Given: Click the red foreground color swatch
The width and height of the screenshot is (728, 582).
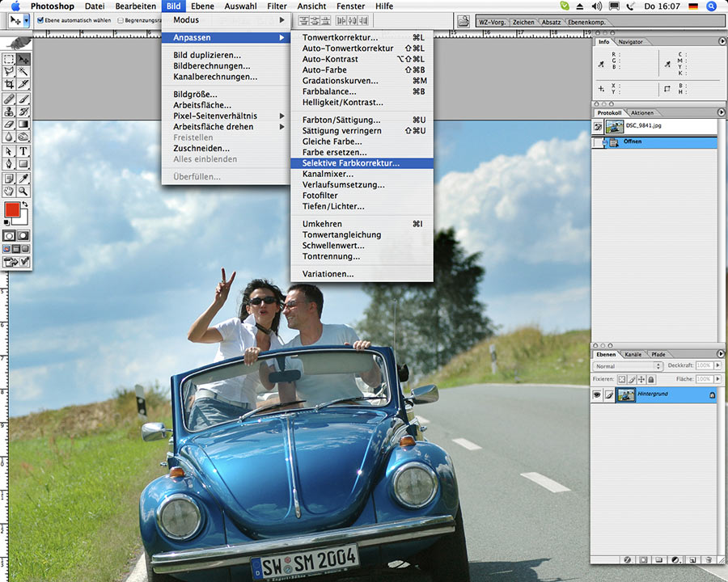Looking at the screenshot, I should click(12, 209).
